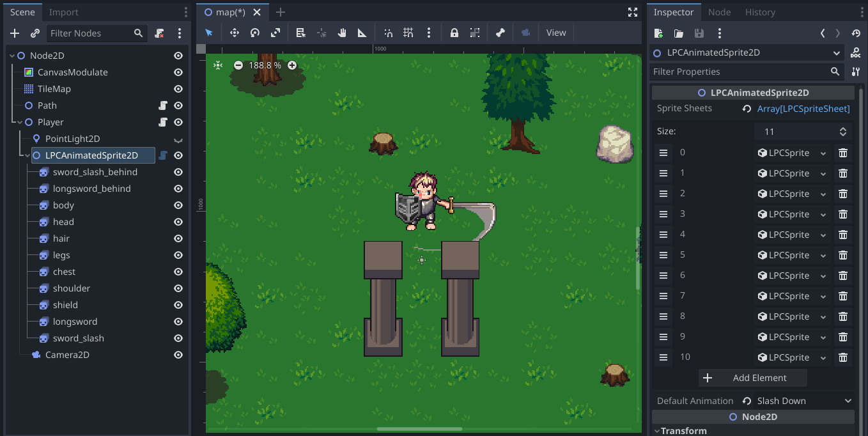Screen dimensions: 868x436
Task: Step the array Size value
Action: [844, 132]
